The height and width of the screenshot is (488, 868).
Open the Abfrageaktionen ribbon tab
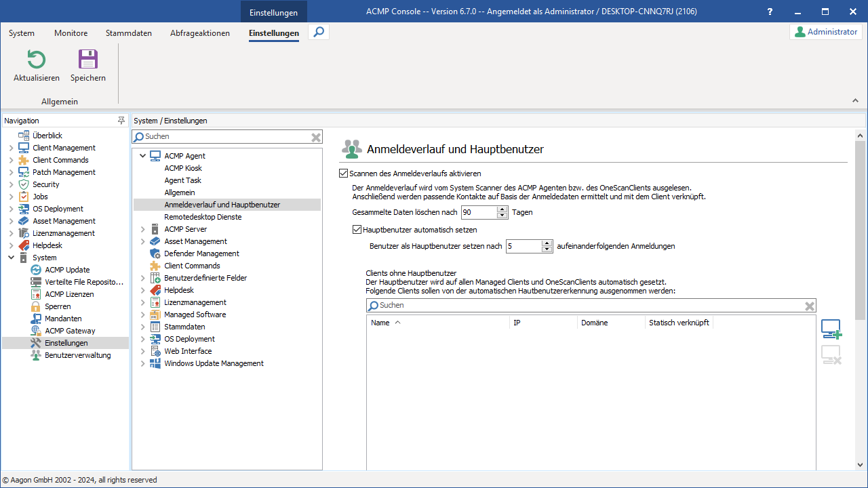tap(199, 33)
